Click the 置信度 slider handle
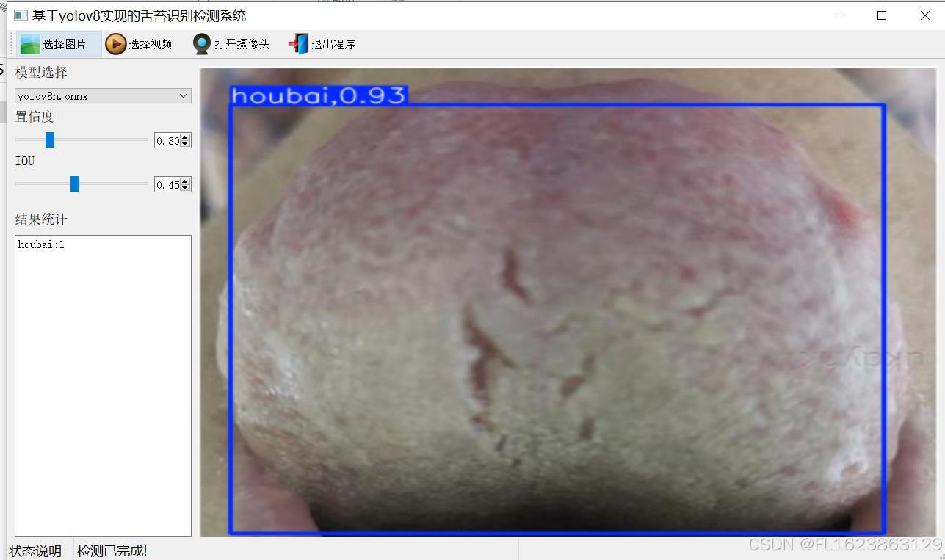This screenshot has width=945, height=560. coord(50,139)
